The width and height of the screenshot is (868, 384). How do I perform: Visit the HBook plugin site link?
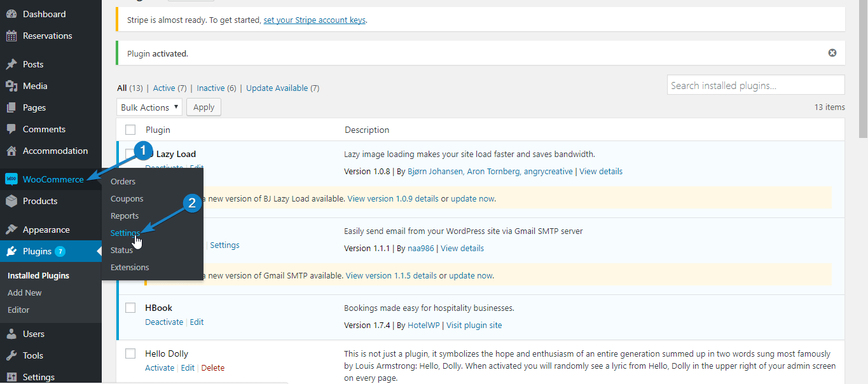click(x=474, y=325)
